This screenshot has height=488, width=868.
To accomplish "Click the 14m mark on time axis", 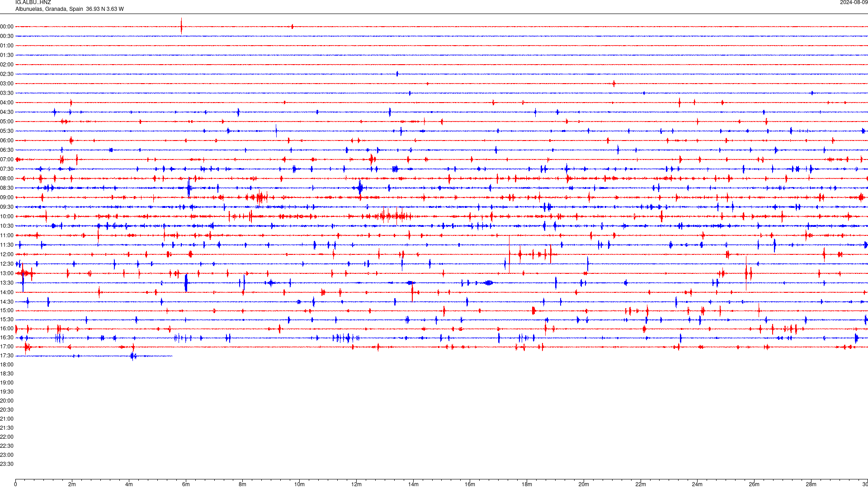I will (413, 484).
